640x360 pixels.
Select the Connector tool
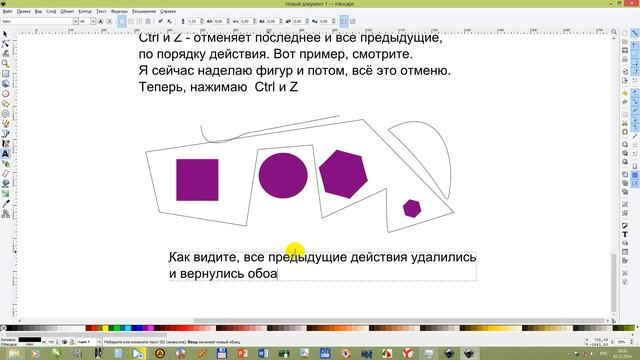[5, 214]
